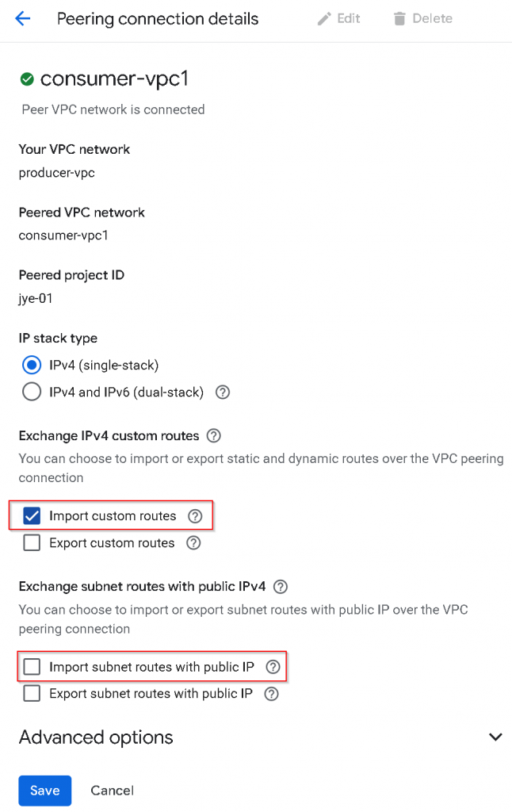Click the green connected status checkmark
Image resolution: width=512 pixels, height=812 pixels.
(x=27, y=79)
